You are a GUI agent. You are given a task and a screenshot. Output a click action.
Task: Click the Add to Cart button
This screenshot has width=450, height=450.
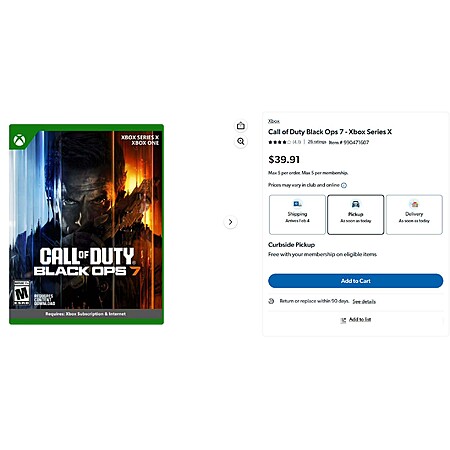[356, 281]
